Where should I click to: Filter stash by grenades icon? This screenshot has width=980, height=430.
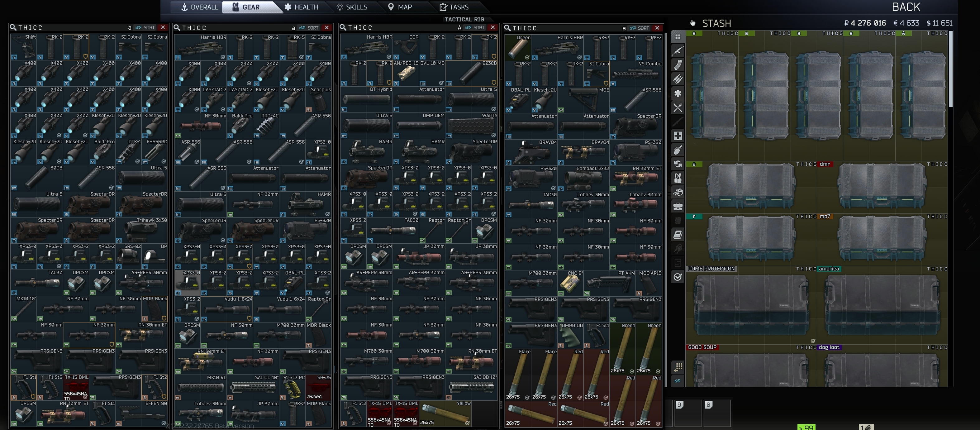click(x=678, y=150)
